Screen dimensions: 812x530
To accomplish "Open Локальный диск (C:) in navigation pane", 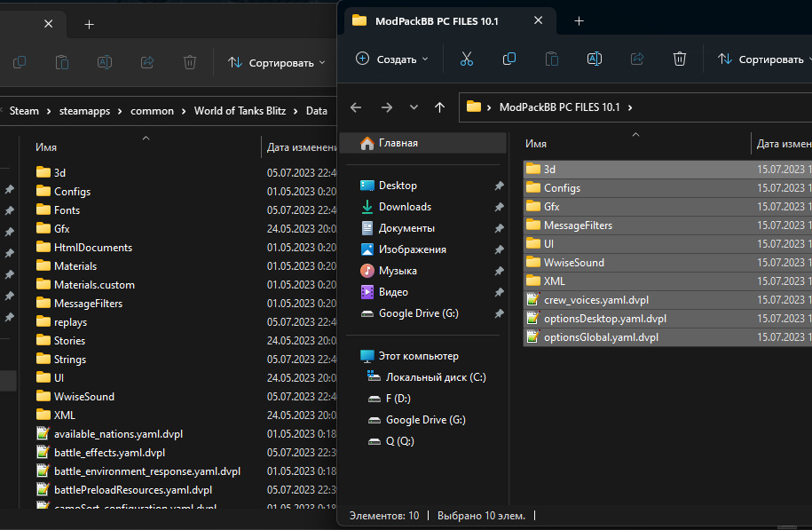I will (436, 377).
